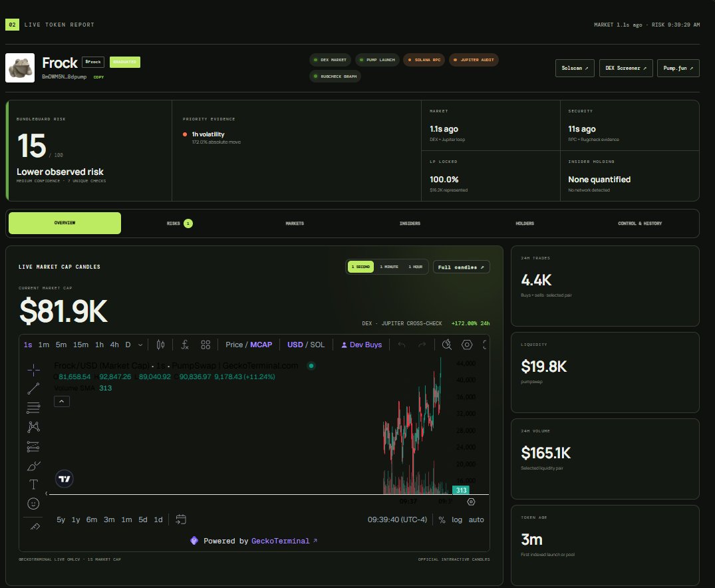Image resolution: width=715 pixels, height=588 pixels.
Task: Open the candle chart style selector
Action: 160,345
